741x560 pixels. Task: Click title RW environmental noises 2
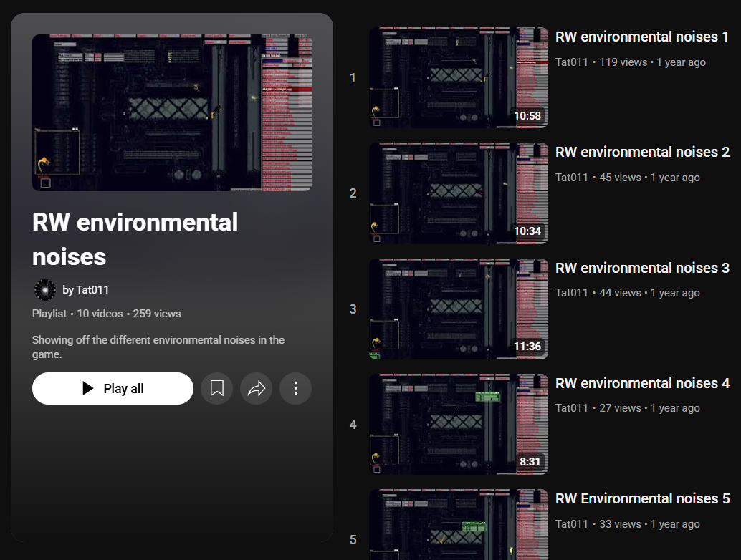point(642,152)
